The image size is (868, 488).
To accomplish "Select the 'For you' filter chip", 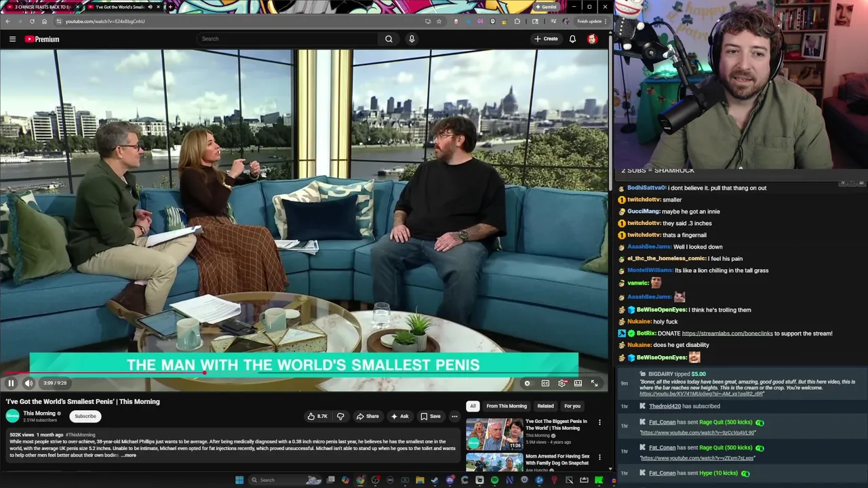I will pyautogui.click(x=572, y=406).
